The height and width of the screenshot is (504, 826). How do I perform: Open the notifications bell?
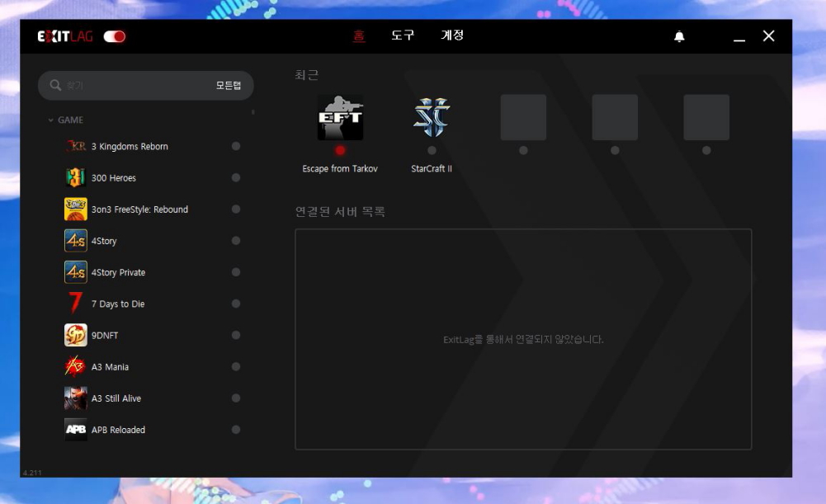(680, 36)
